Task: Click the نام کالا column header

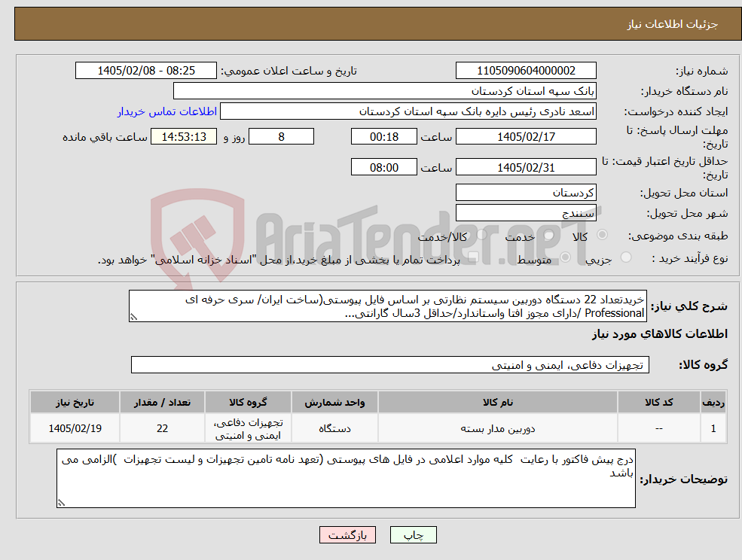Action: 498,402
